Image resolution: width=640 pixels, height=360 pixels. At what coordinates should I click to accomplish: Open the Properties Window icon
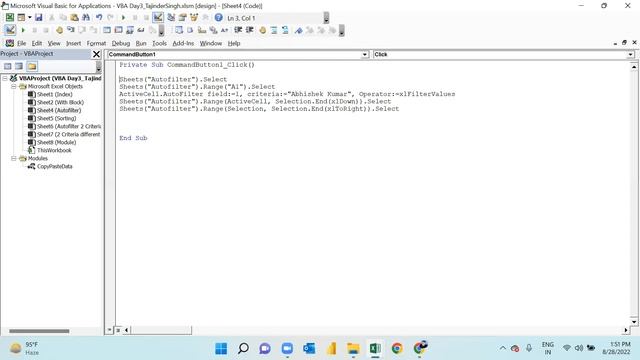(182, 18)
